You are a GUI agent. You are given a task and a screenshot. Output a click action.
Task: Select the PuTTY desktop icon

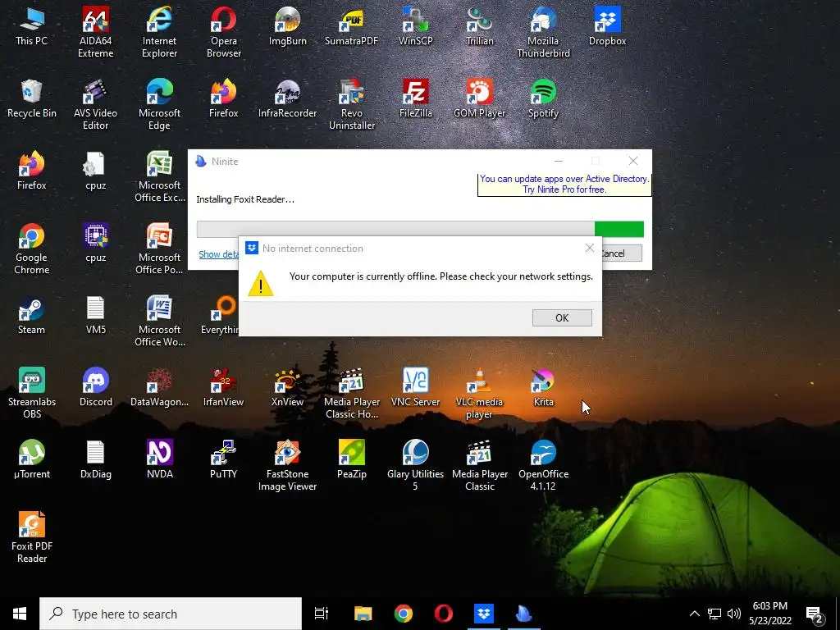[x=223, y=459]
